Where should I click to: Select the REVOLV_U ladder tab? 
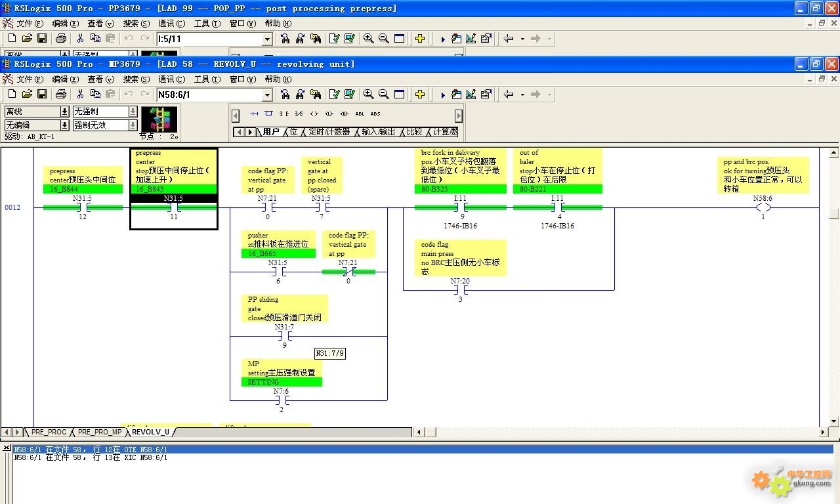click(150, 432)
